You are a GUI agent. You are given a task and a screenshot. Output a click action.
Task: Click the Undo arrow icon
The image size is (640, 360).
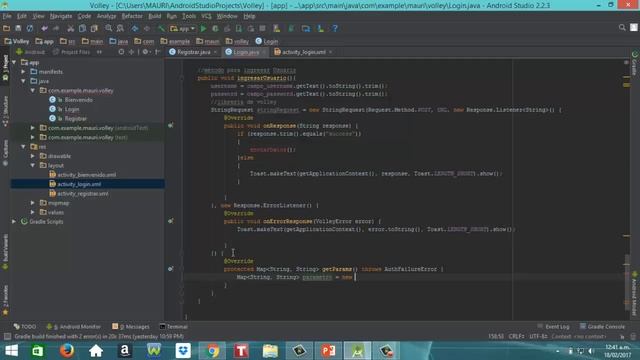(44, 29)
